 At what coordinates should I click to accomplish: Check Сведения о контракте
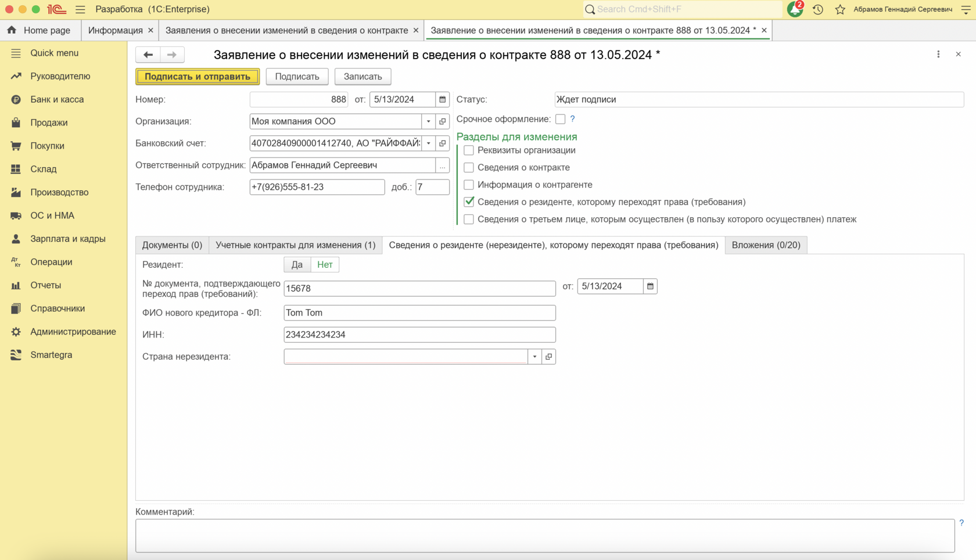(469, 168)
